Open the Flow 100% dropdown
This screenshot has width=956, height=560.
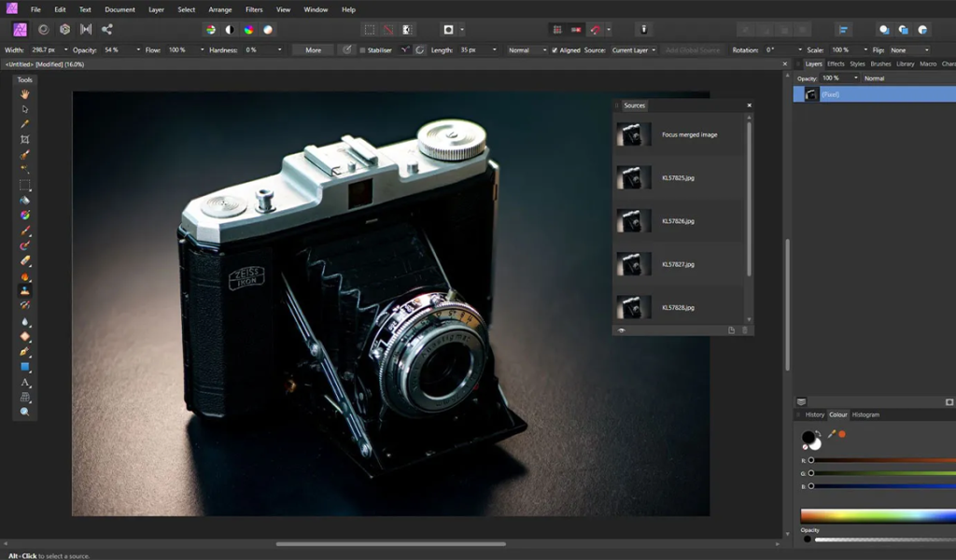[203, 50]
